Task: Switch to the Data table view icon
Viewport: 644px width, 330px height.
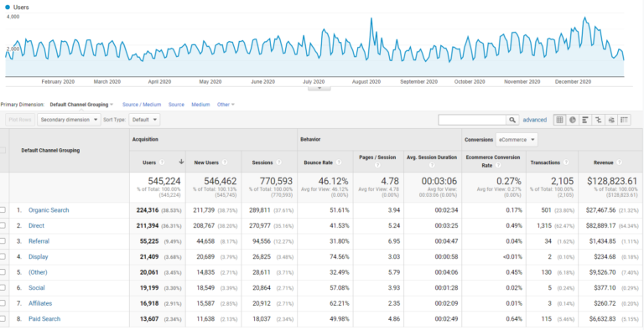Action: tap(559, 120)
